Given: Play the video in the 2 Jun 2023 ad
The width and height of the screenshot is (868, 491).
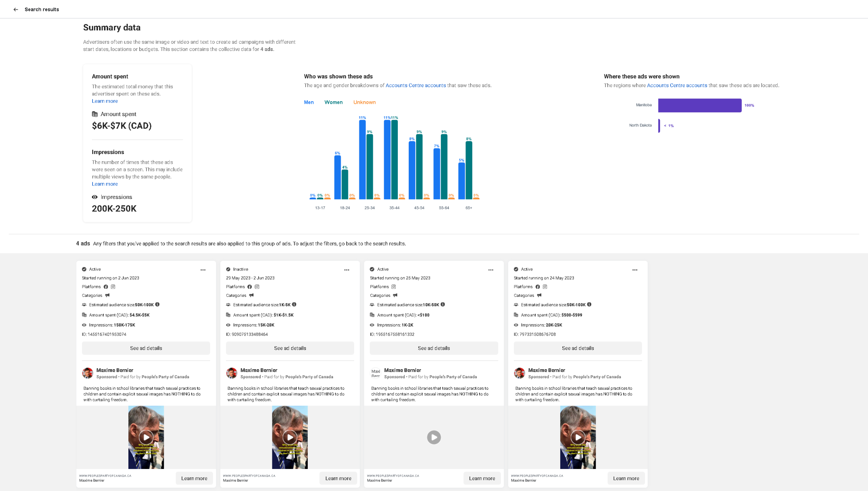Looking at the screenshot, I should coord(146,437).
